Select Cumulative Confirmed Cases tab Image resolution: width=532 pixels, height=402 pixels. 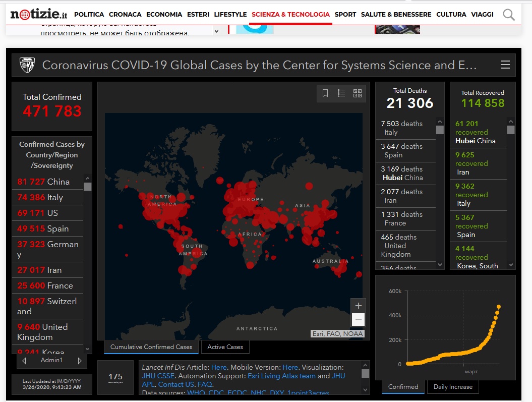[151, 347]
